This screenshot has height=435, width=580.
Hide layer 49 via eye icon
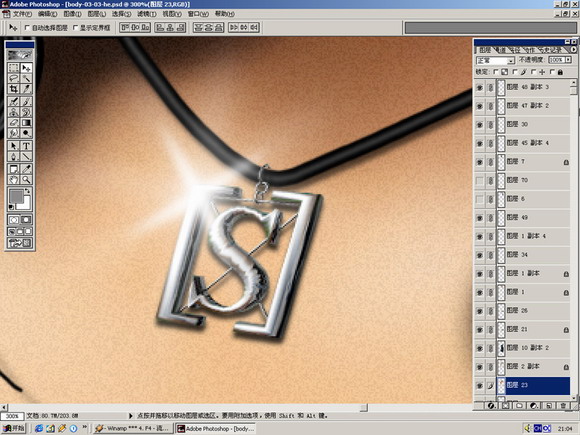point(480,218)
